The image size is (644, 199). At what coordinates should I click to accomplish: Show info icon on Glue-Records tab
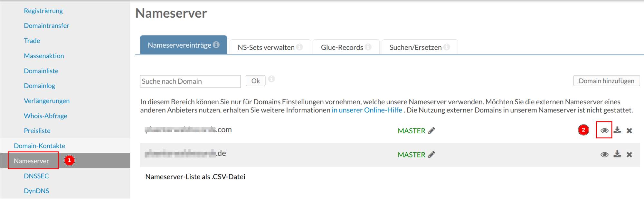(x=368, y=47)
